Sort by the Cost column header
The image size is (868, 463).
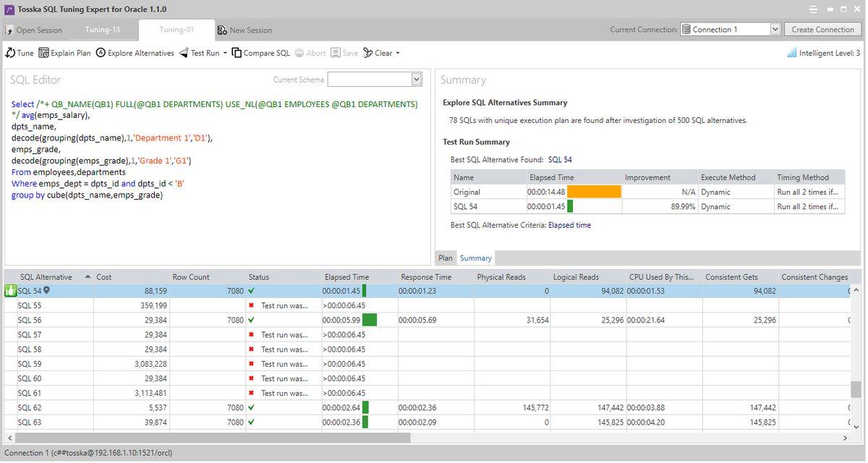click(131, 277)
